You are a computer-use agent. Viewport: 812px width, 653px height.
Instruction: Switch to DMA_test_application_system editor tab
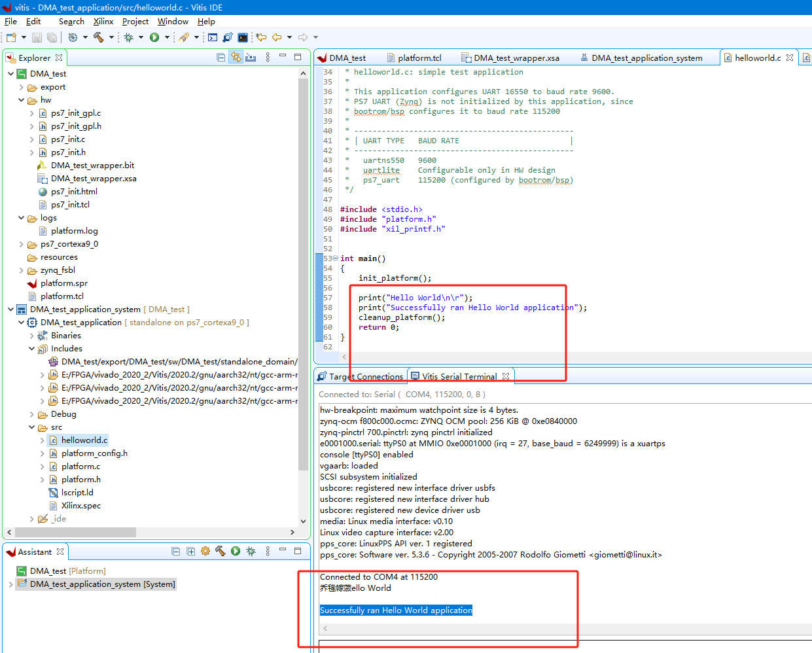[641, 58]
